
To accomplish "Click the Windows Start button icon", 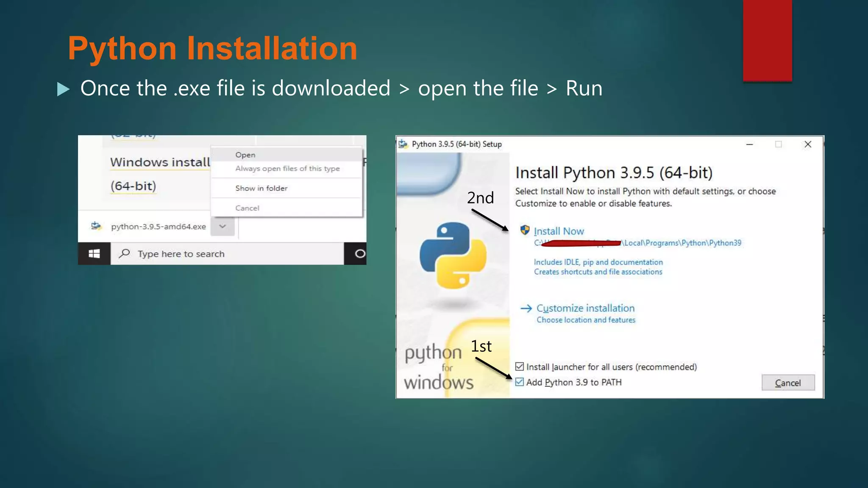I will pos(94,254).
